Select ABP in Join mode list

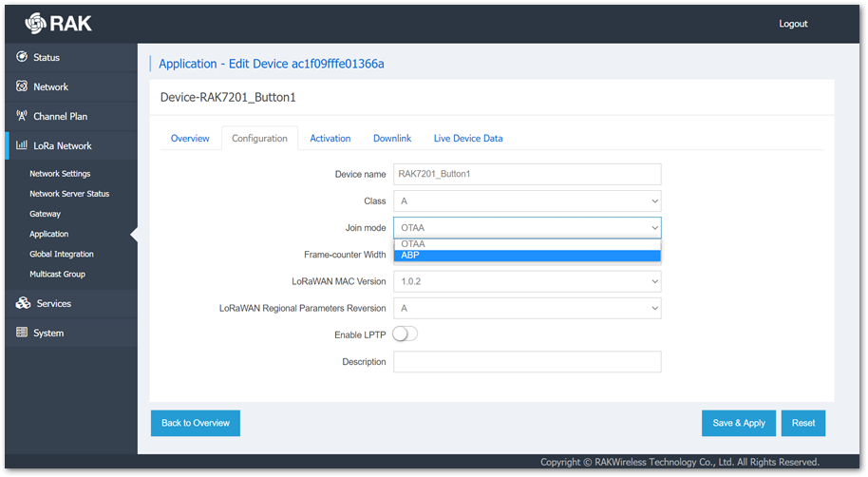click(527, 256)
